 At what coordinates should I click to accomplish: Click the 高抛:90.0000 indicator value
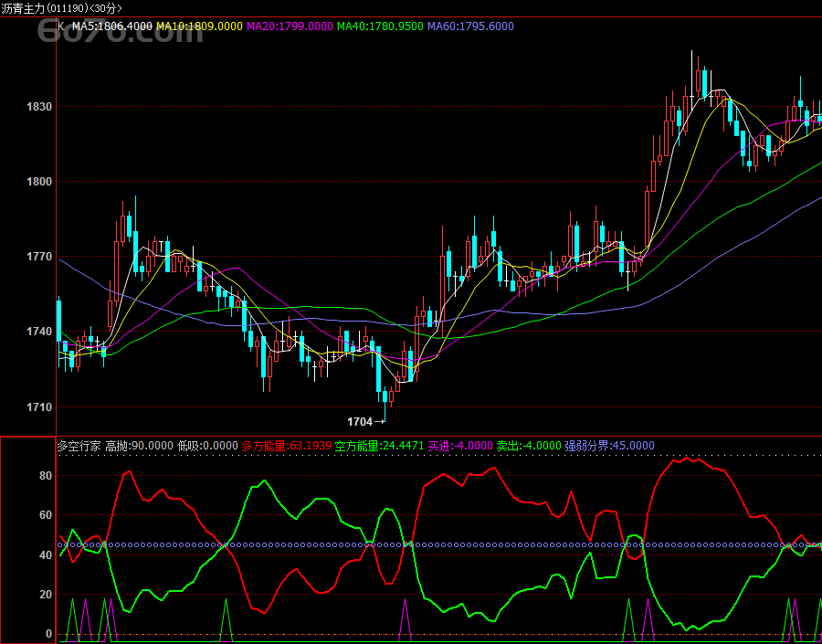click(139, 446)
